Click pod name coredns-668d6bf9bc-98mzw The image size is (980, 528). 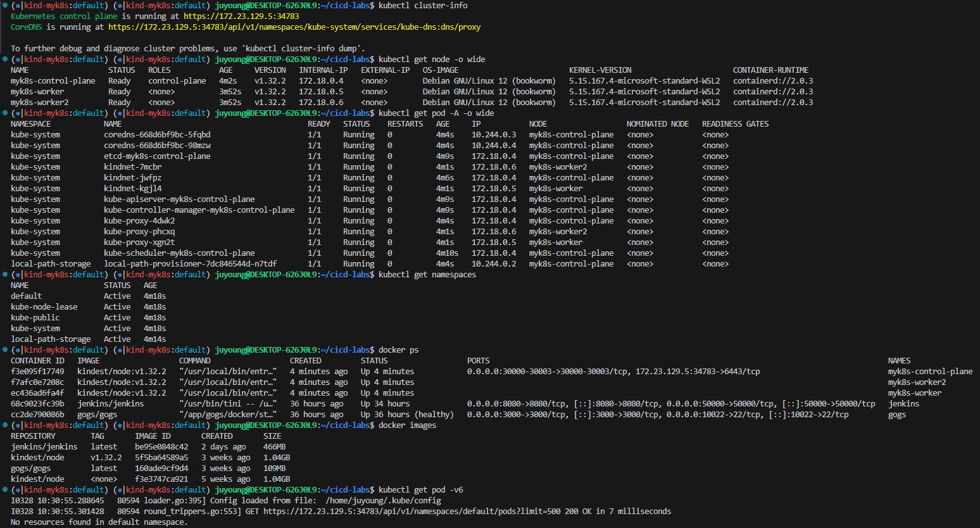click(x=157, y=146)
